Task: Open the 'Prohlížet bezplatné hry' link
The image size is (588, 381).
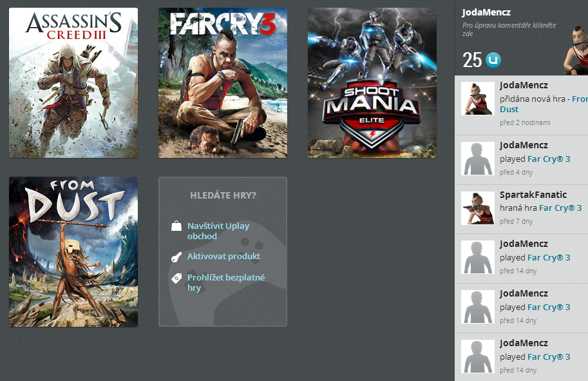Action: [x=225, y=282]
